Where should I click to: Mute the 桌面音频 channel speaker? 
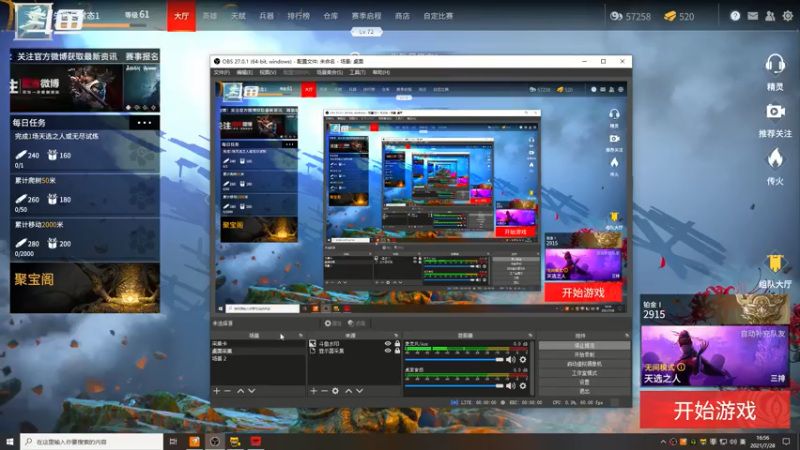510,386
